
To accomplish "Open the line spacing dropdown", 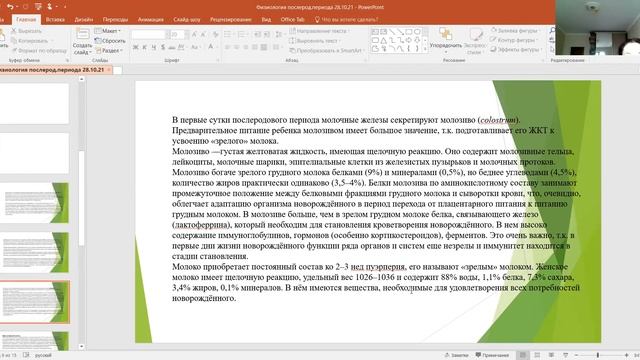I will coord(280,35).
